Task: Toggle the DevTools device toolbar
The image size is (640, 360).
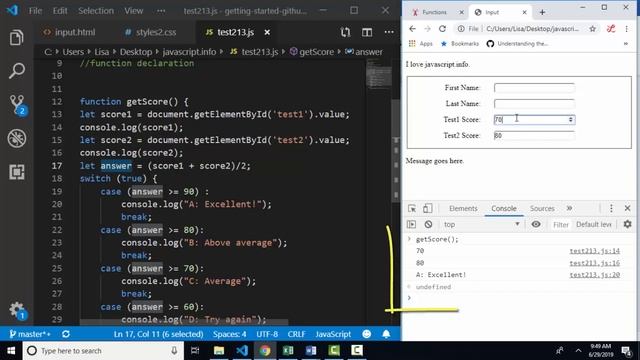Action: click(x=427, y=209)
